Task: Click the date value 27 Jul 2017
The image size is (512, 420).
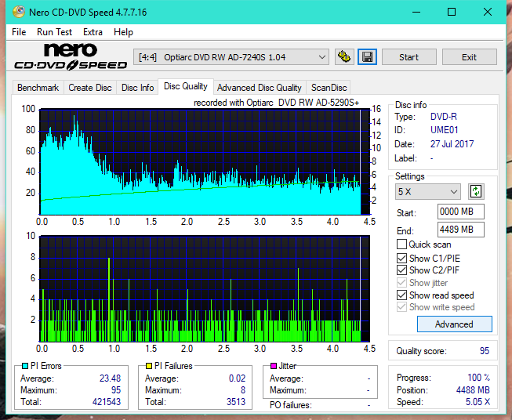Action: tap(452, 144)
